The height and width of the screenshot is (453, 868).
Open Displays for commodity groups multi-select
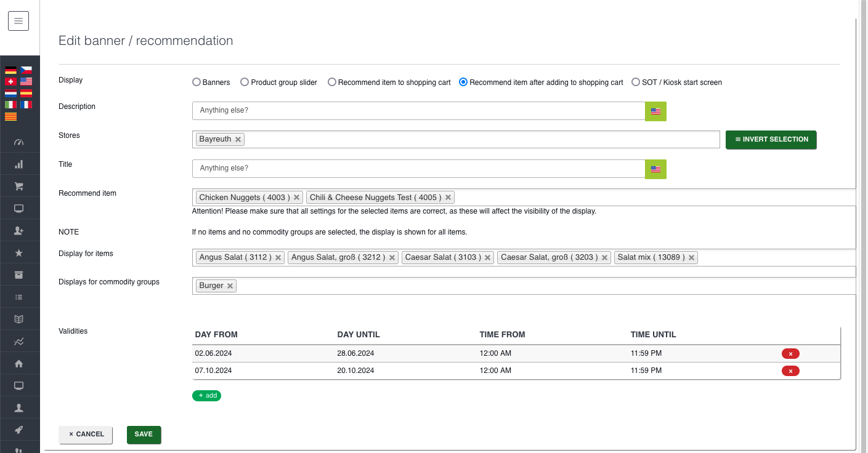[524, 286]
